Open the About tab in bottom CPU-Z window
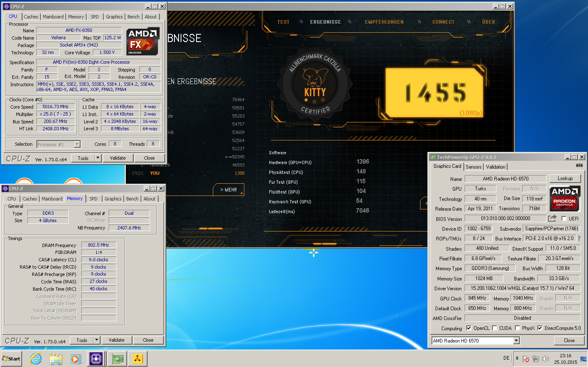This screenshot has width=588, height=367. pyautogui.click(x=150, y=199)
